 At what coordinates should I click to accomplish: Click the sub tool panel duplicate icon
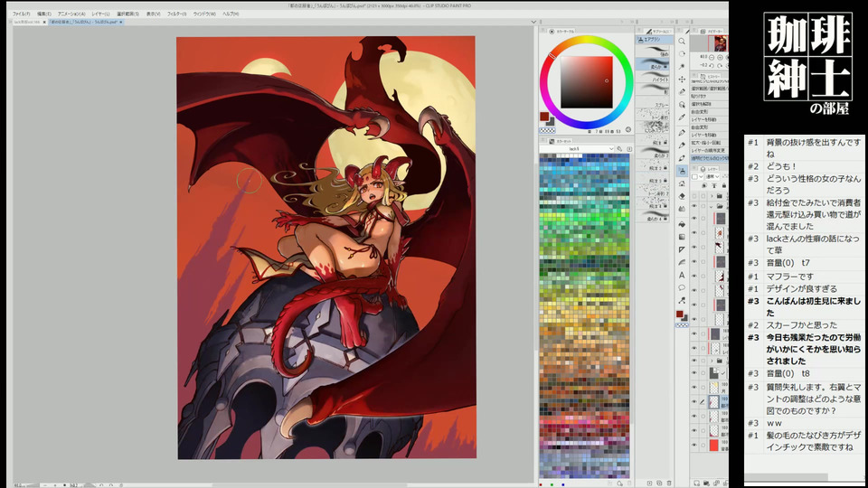coord(659,483)
